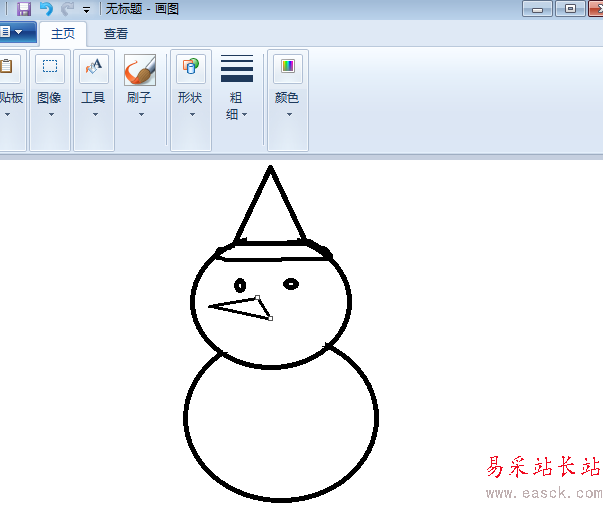Viewport: 603px width, 508px height.
Task: Switch to the 查看 tab
Action: 116,34
